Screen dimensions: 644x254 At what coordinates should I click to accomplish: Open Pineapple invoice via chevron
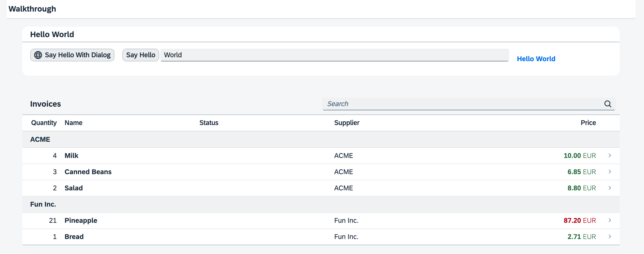point(610,220)
